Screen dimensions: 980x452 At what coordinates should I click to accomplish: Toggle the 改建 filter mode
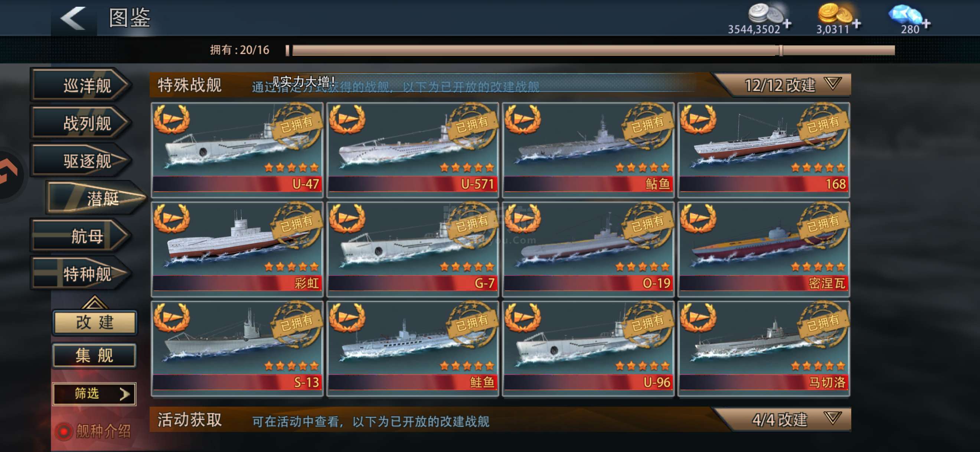click(94, 323)
